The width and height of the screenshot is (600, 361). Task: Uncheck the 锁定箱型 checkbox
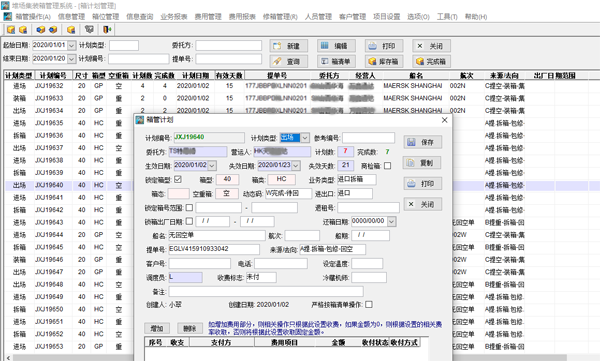178,179
